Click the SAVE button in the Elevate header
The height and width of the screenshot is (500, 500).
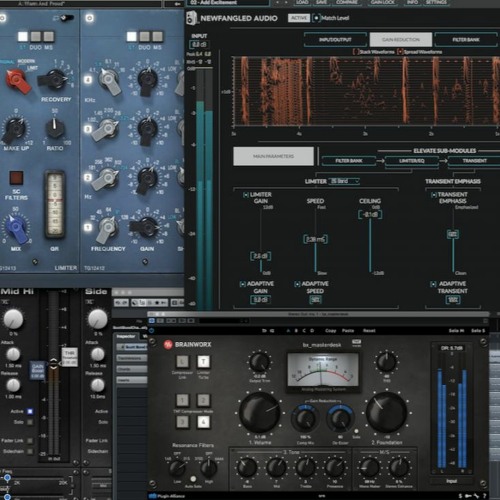click(322, 2)
